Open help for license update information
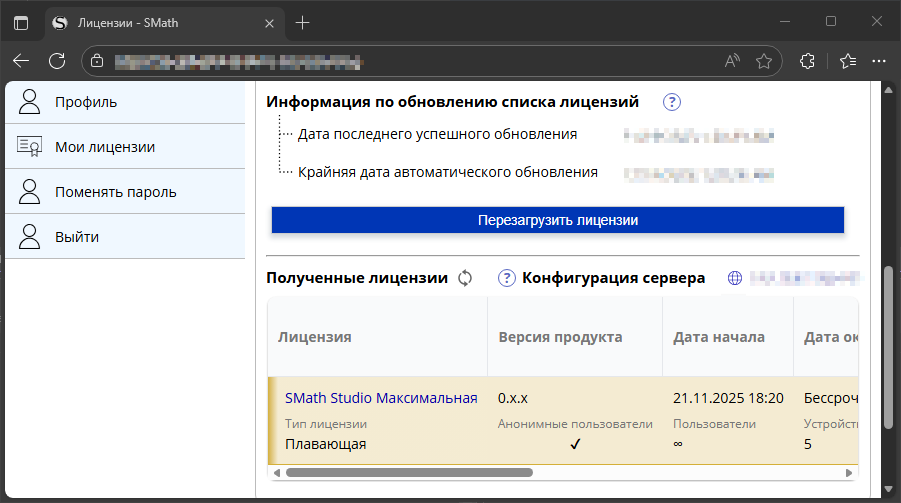Viewport: 901px width, 503px height. [x=672, y=102]
